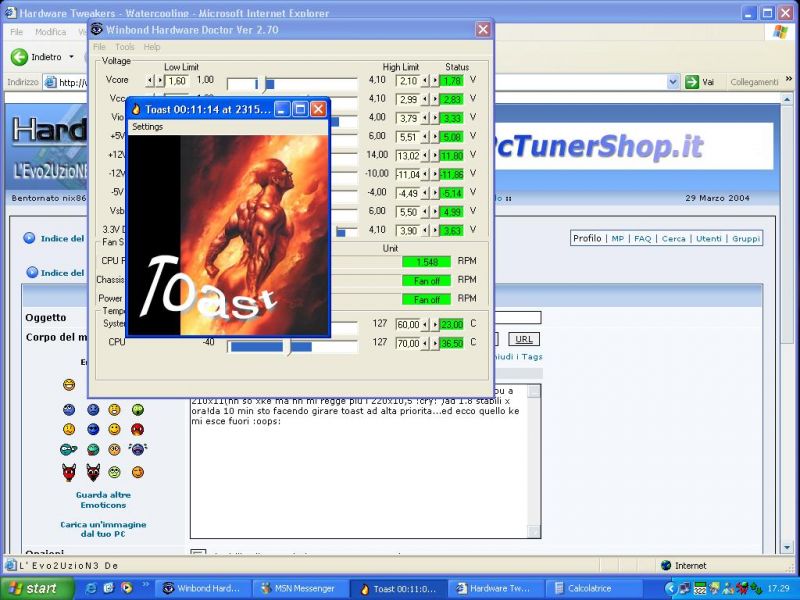
Task: Open File menu in Hardware Doctor
Action: (99, 47)
